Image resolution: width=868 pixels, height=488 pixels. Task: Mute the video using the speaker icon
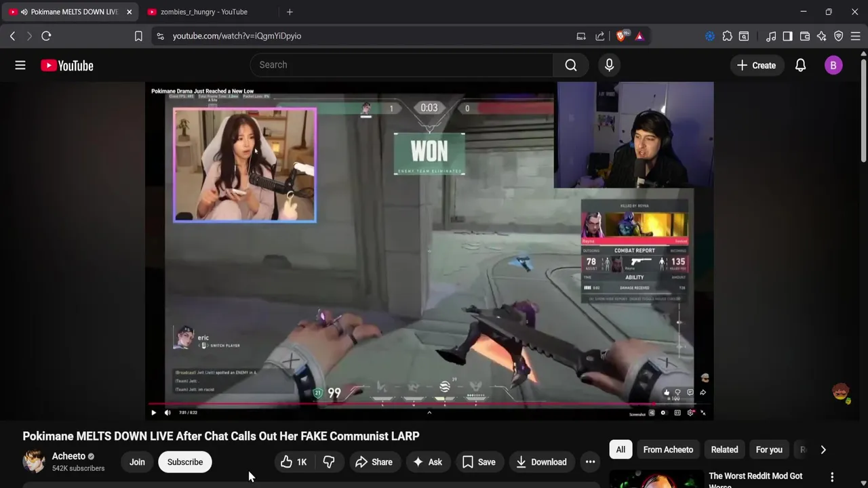pos(167,412)
